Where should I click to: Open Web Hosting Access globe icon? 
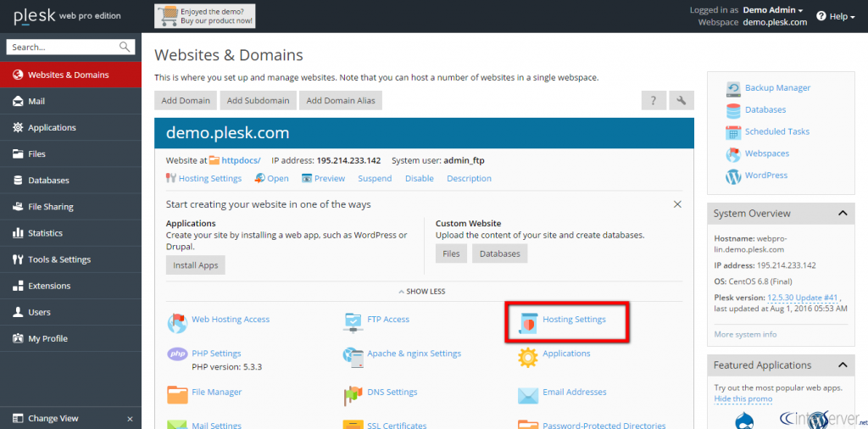178,323
